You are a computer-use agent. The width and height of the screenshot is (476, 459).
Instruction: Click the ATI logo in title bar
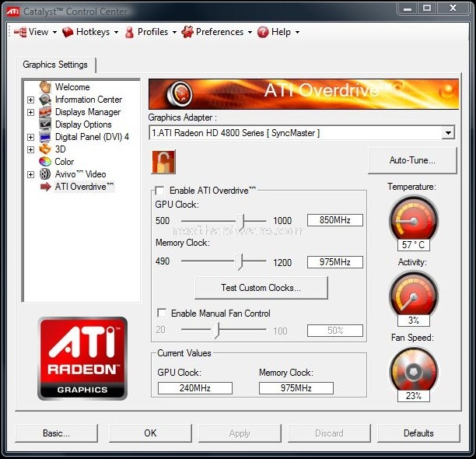click(13, 11)
